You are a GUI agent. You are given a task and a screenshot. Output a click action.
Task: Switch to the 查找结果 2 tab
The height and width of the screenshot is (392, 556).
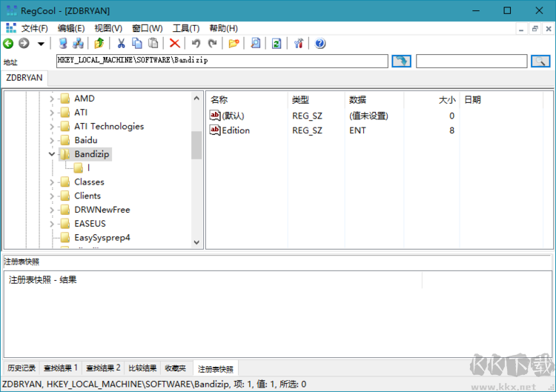[x=103, y=368]
